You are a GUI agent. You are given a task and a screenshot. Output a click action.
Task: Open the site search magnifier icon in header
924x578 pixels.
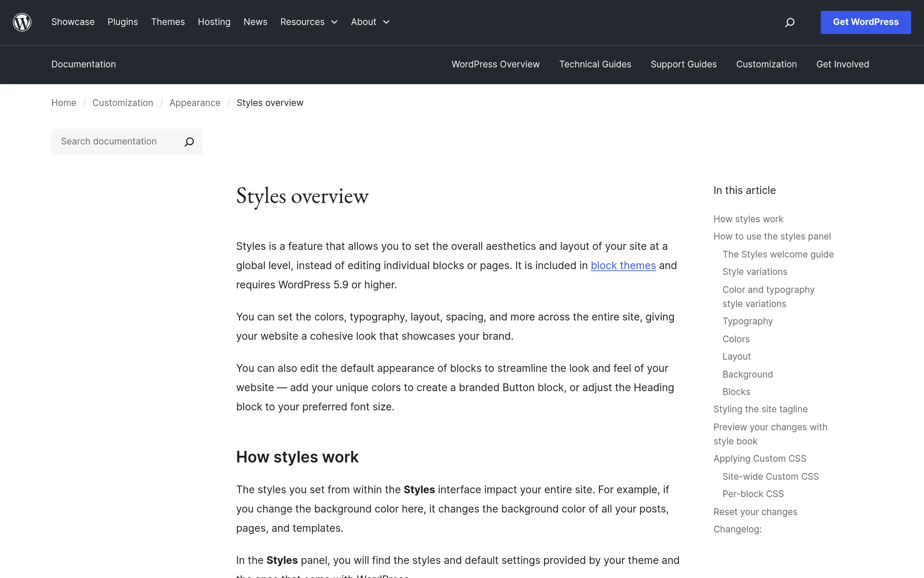[x=790, y=22]
